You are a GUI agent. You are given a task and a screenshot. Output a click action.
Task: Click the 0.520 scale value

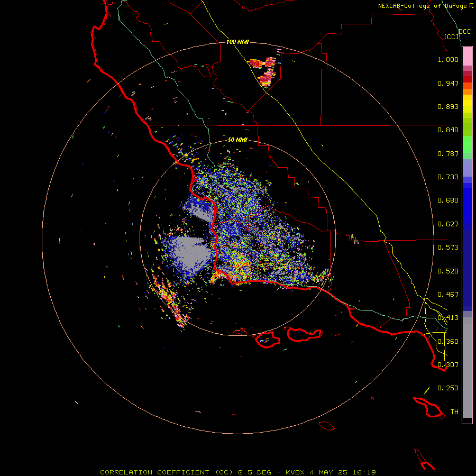pyautogui.click(x=448, y=271)
